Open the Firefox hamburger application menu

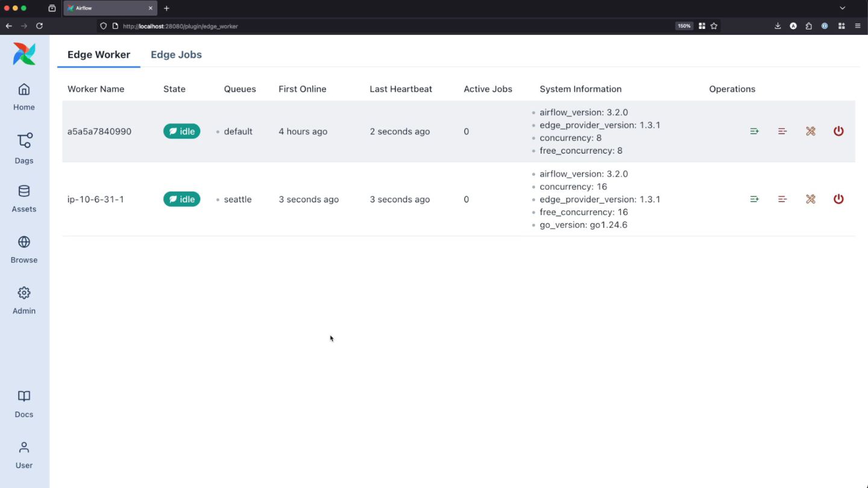(858, 26)
